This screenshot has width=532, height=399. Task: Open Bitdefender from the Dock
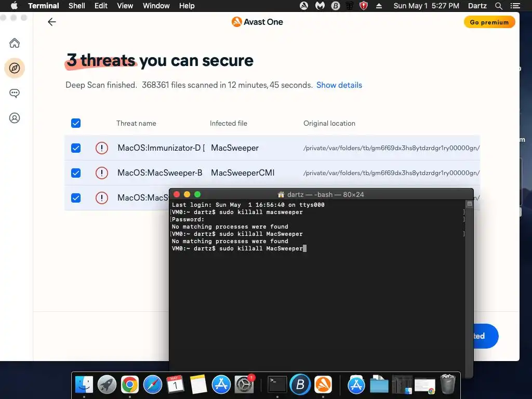[300, 385]
